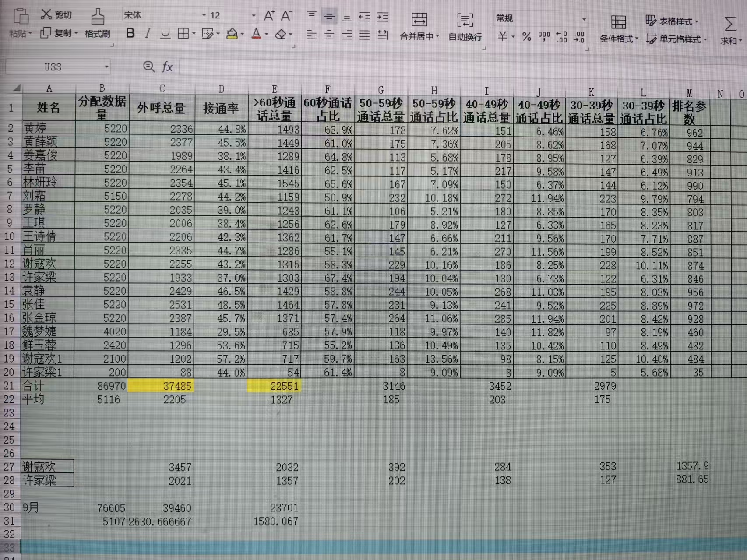Click the Format Painter (格式刷) brush icon
This screenshot has height=560, width=747.
pyautogui.click(x=98, y=17)
